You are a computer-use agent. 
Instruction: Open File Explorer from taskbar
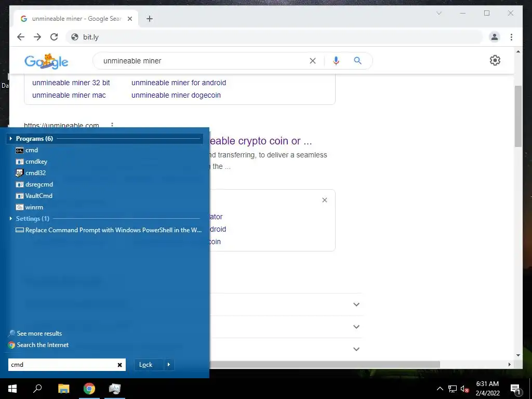pyautogui.click(x=63, y=389)
